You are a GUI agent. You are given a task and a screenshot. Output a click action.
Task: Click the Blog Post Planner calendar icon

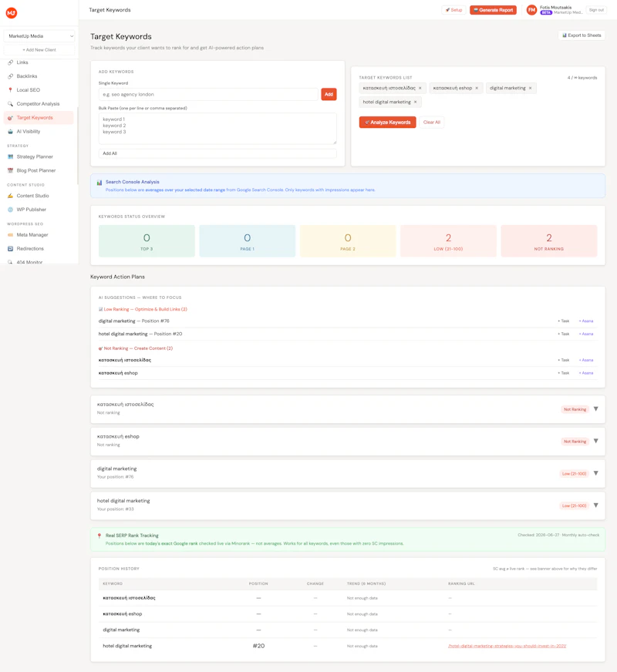[x=10, y=170]
